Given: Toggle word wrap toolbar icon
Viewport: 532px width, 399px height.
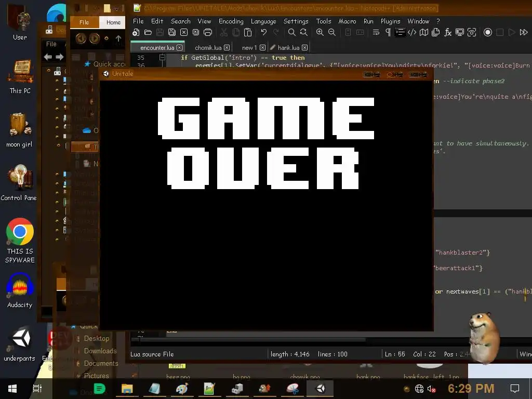Looking at the screenshot, I should (x=376, y=33).
